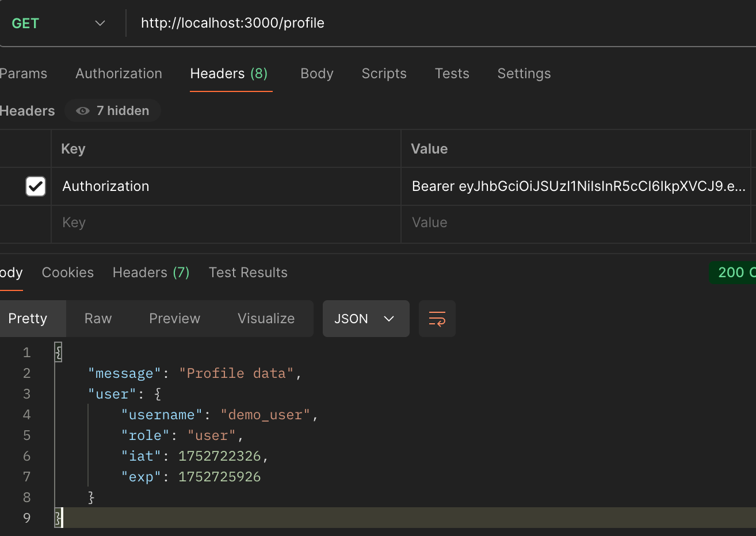Show the 7 hidden headers
This screenshot has width=756, height=536.
pyautogui.click(x=113, y=110)
